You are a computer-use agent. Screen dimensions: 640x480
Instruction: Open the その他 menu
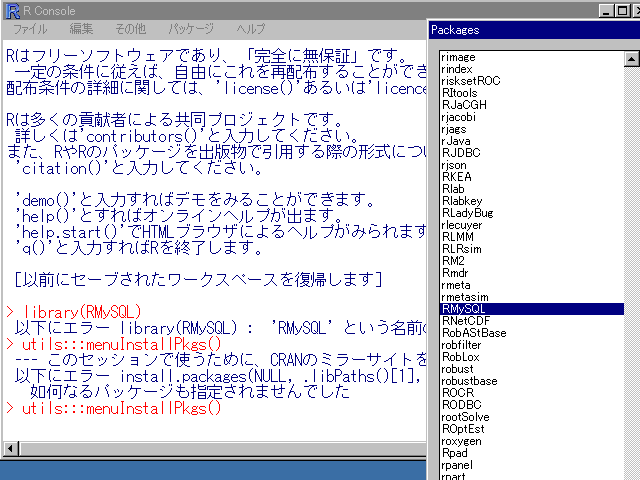(x=130, y=29)
